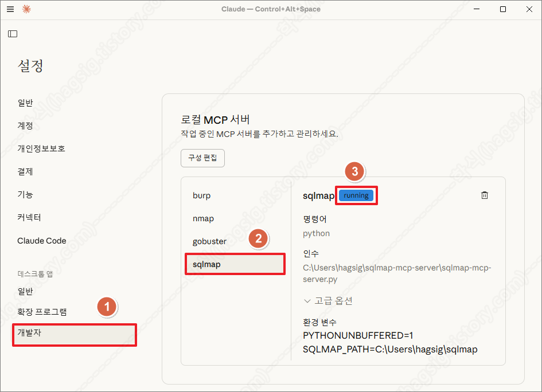Click the python command value
This screenshot has width=542, height=392.
(x=316, y=233)
